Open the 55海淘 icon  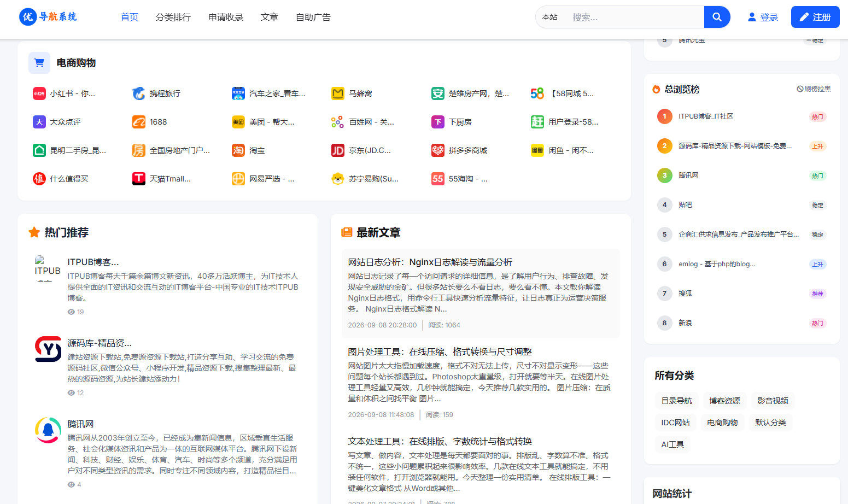point(438,179)
